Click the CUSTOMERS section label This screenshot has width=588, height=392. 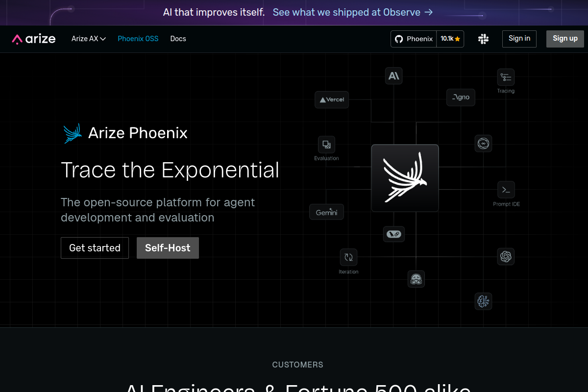297,365
